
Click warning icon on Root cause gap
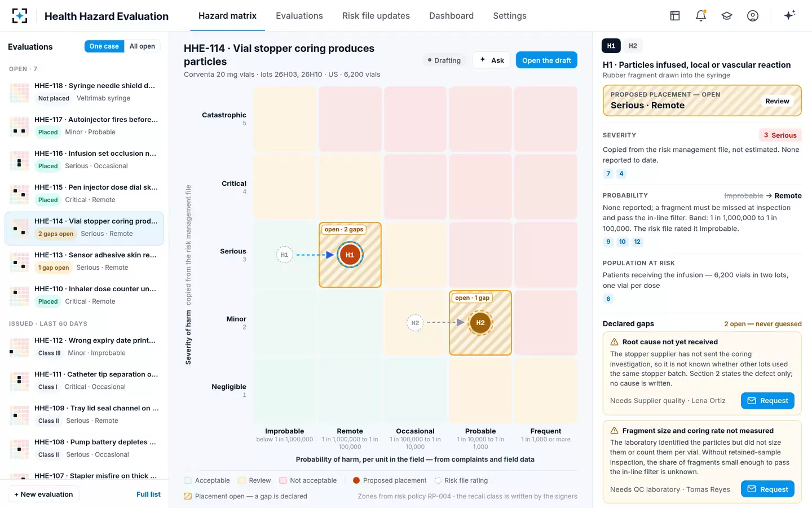pos(615,342)
